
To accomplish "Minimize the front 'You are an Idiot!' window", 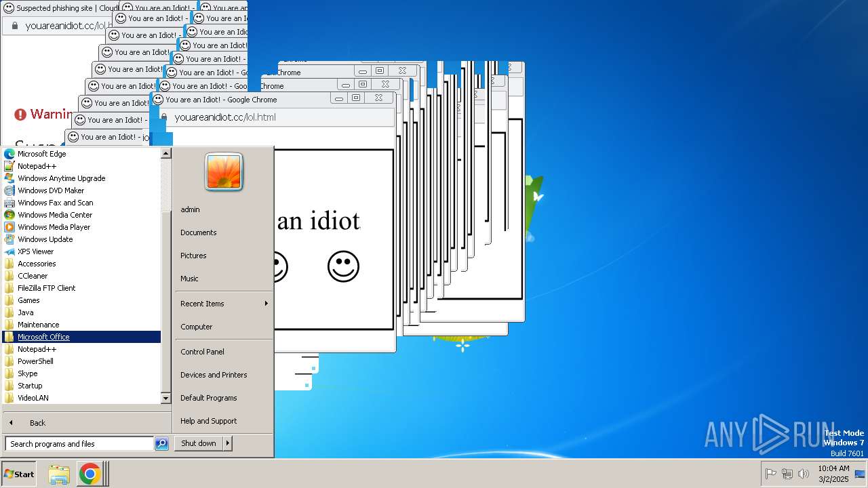I will click(x=339, y=98).
